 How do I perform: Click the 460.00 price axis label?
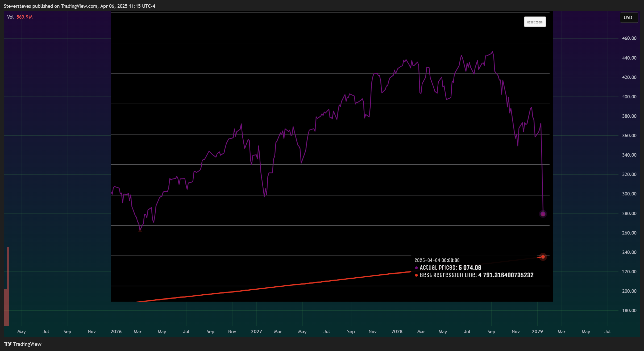[629, 38]
